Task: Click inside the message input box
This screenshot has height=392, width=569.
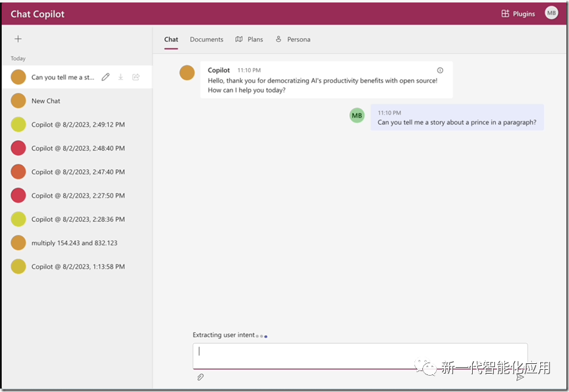Action: 360,356
